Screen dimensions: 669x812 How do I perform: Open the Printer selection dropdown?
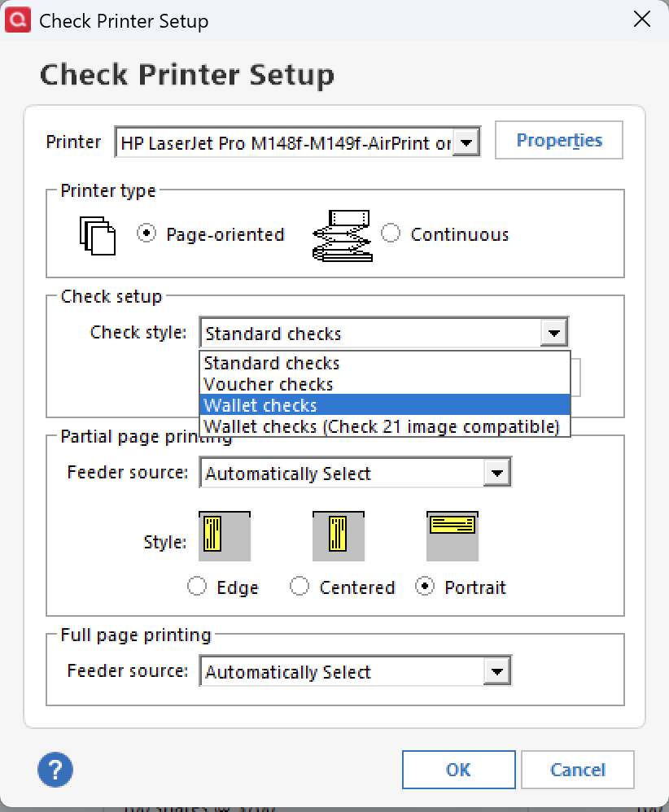(466, 142)
